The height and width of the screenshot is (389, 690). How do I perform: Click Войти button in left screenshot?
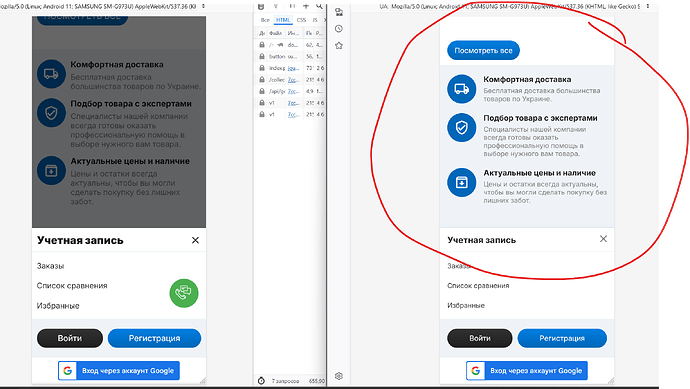tap(70, 338)
